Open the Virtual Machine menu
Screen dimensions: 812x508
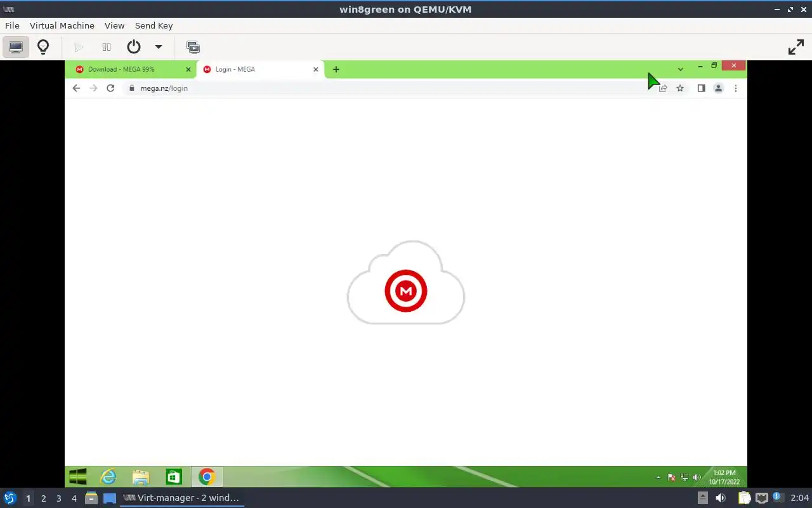pyautogui.click(x=62, y=25)
